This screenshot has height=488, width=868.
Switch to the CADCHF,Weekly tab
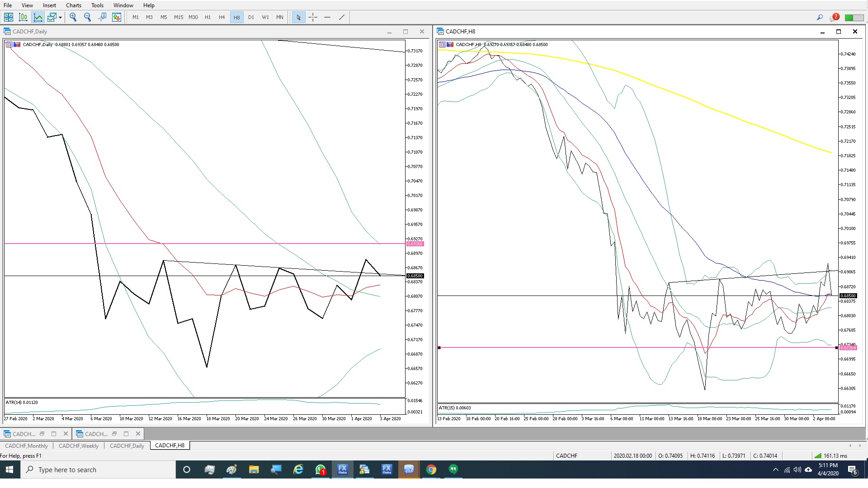coord(79,446)
